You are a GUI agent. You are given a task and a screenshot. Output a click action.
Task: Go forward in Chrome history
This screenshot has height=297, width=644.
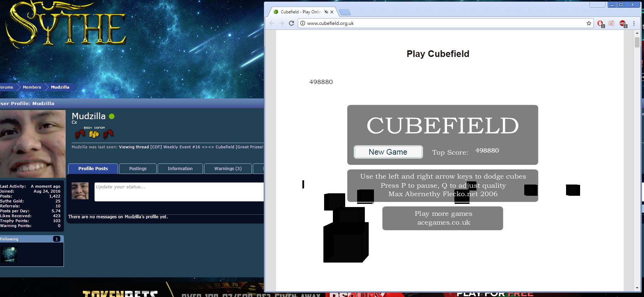click(x=282, y=23)
